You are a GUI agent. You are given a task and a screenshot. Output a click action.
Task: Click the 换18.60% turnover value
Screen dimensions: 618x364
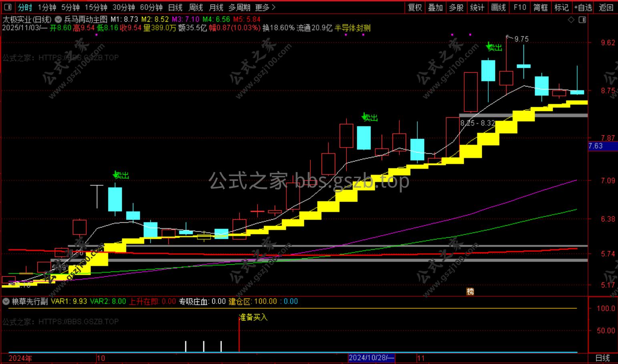tap(278, 28)
